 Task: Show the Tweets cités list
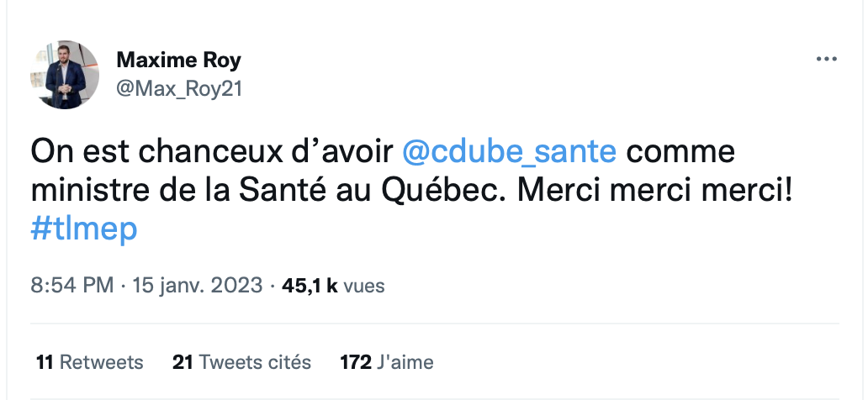click(255, 362)
